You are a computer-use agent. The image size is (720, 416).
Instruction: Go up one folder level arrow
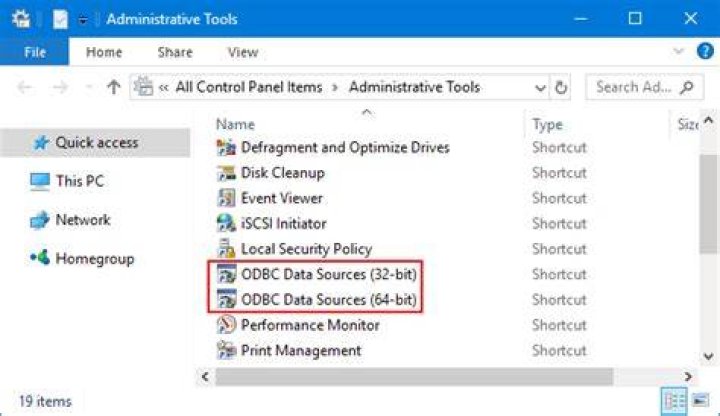(x=113, y=86)
